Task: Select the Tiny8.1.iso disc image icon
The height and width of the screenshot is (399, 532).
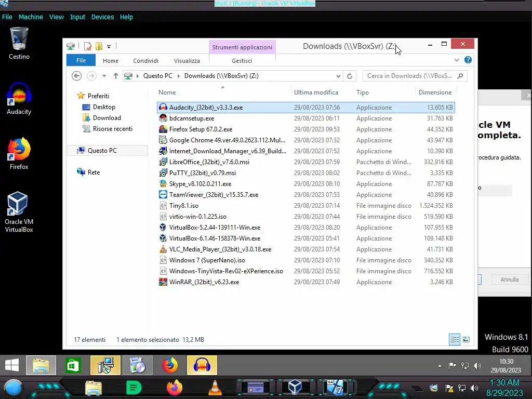Action: 163,205
